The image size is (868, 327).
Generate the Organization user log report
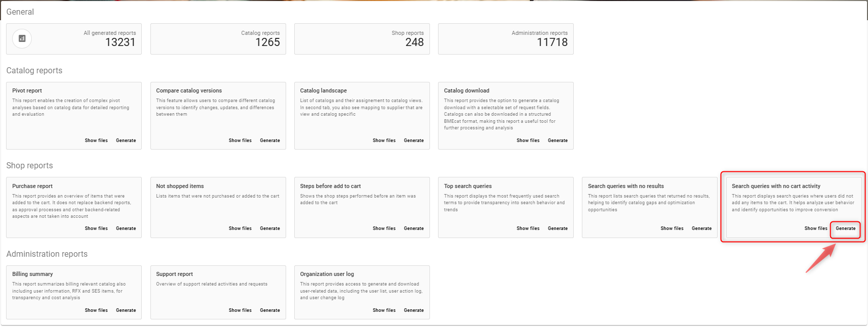click(413, 310)
